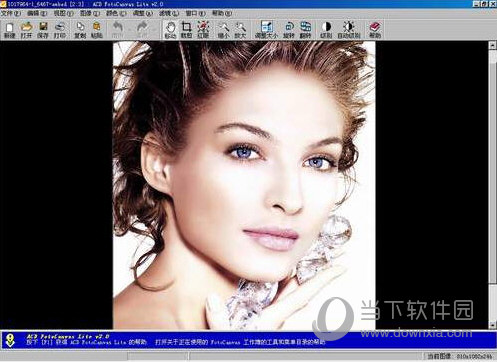Click the Open (打开) folder icon
497x362 pixels.
coord(26,30)
